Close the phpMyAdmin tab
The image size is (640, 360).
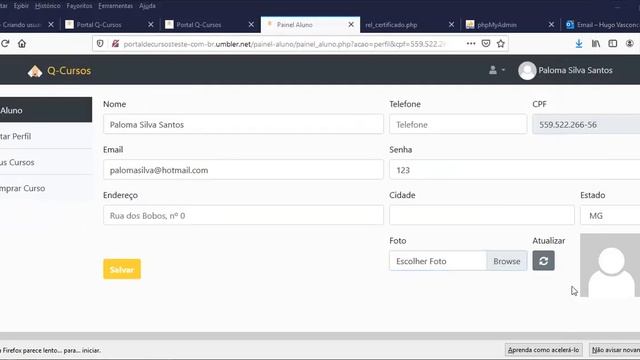[551, 24]
